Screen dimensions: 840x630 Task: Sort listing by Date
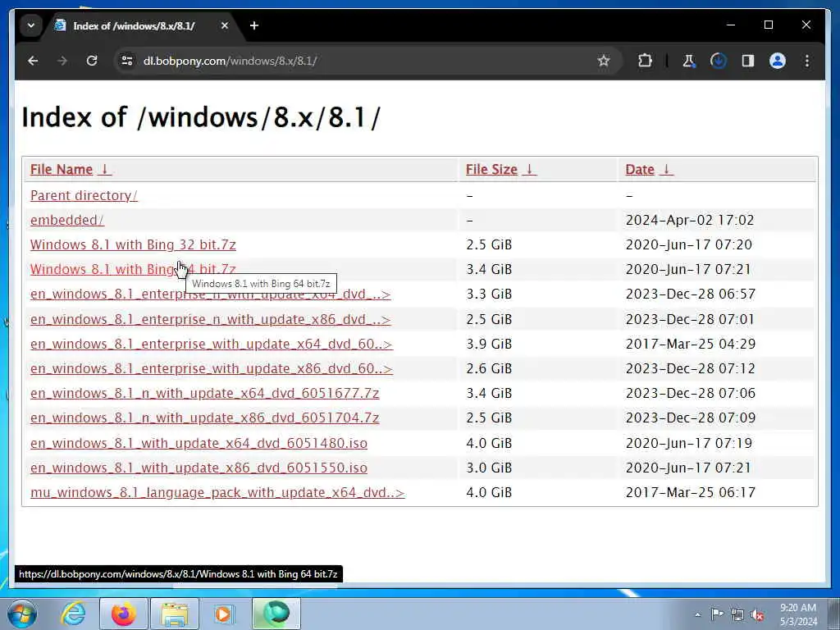640,169
